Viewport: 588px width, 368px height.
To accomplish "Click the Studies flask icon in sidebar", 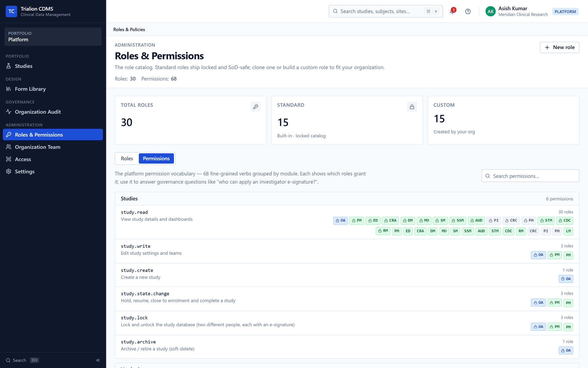I will [x=9, y=66].
